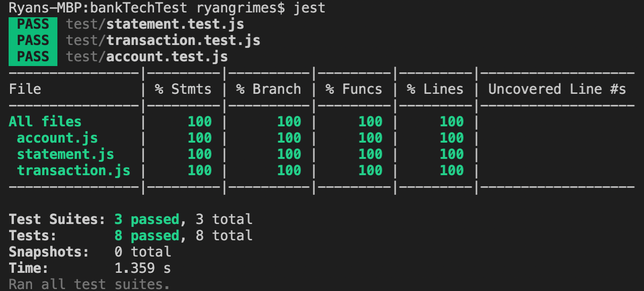644x291 pixels.
Task: Click the 'jest' command in the prompt
Action: [x=309, y=8]
